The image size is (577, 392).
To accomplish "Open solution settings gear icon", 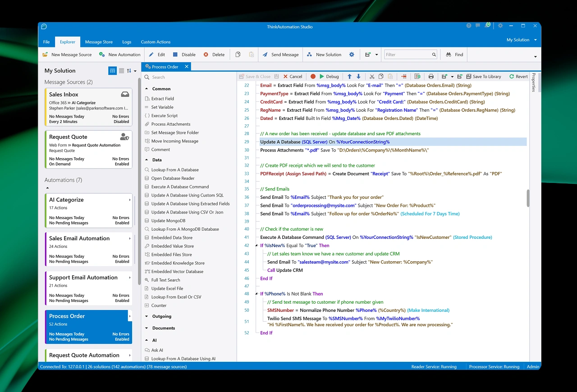I will (x=352, y=55).
